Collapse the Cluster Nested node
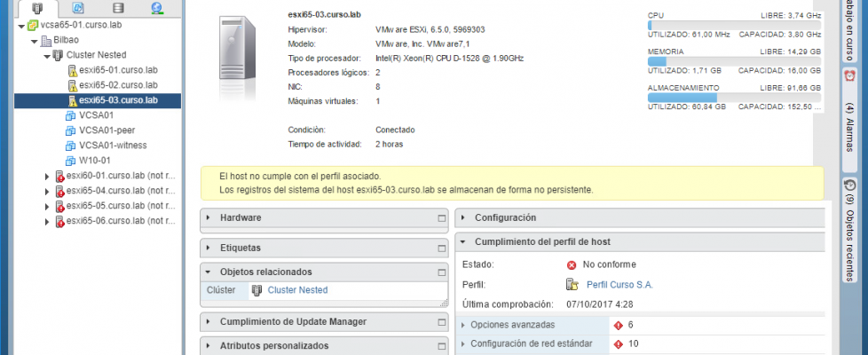The width and height of the screenshot is (868, 355). (x=47, y=55)
